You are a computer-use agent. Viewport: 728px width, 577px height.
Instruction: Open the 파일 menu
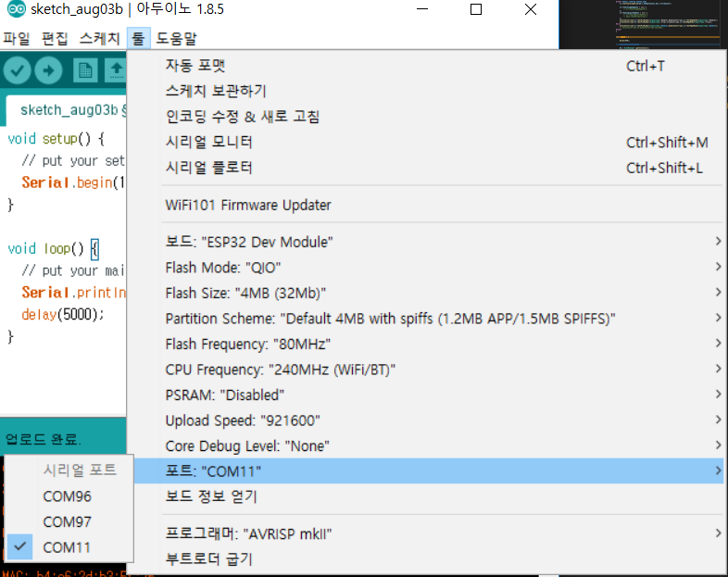(17, 38)
